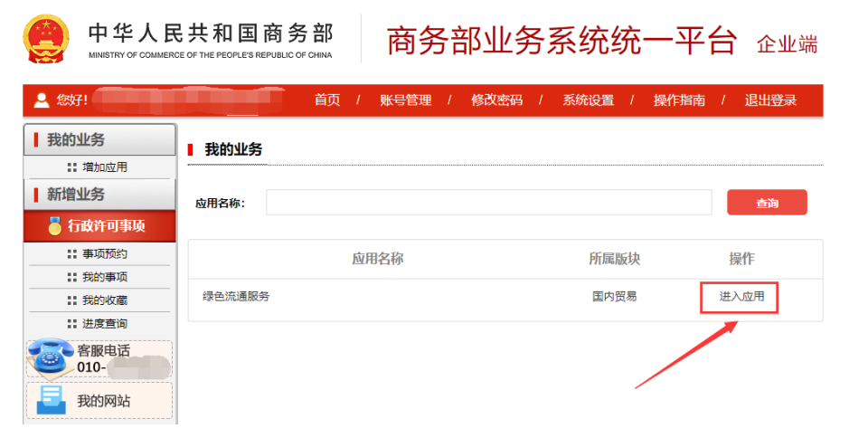Click the 中华人民共和国商务部 header text
Viewport: 868px width, 438px height.
(x=211, y=33)
